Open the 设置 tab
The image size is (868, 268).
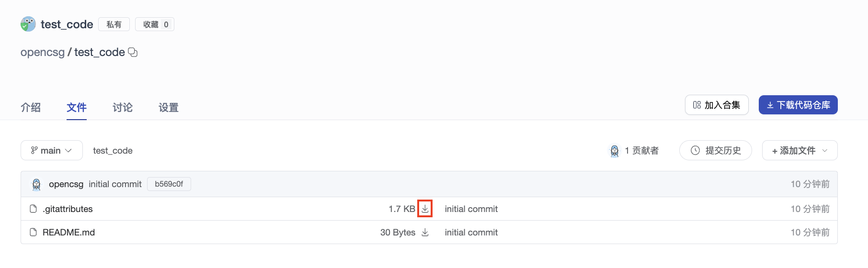coord(169,107)
